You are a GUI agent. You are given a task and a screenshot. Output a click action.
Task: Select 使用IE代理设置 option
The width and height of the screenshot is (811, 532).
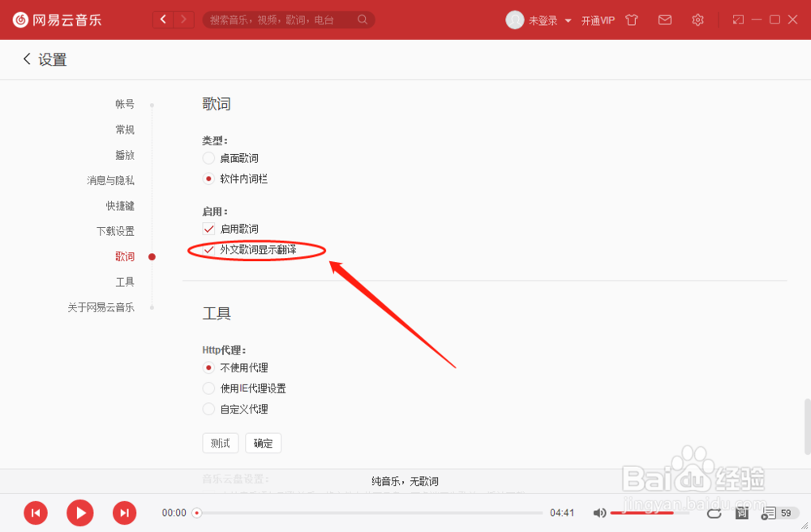click(x=208, y=388)
